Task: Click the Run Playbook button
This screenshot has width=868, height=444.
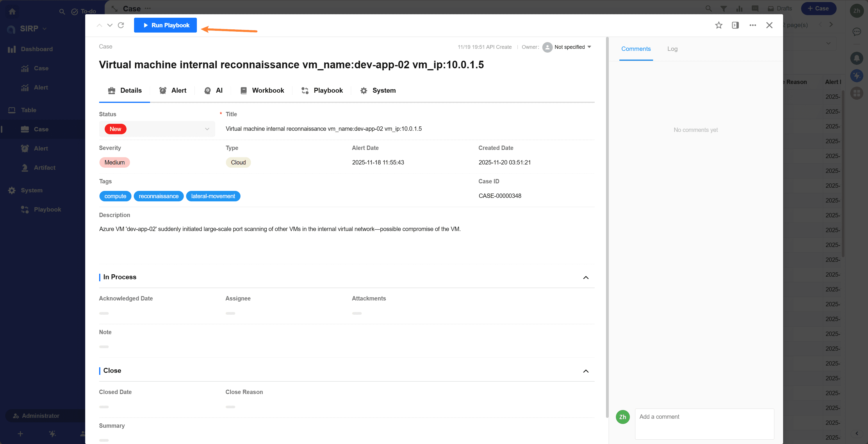Action: coord(165,25)
